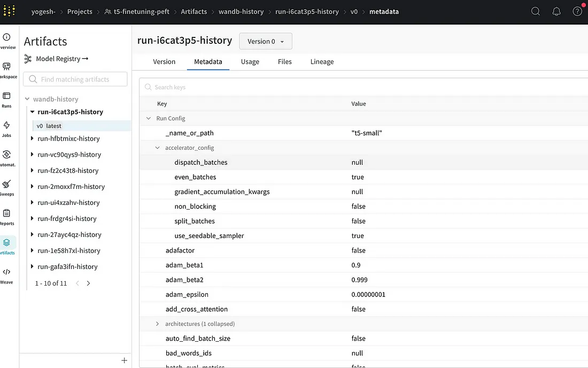Go to Projects breadcrumb
Image resolution: width=588 pixels, height=368 pixels.
click(80, 12)
